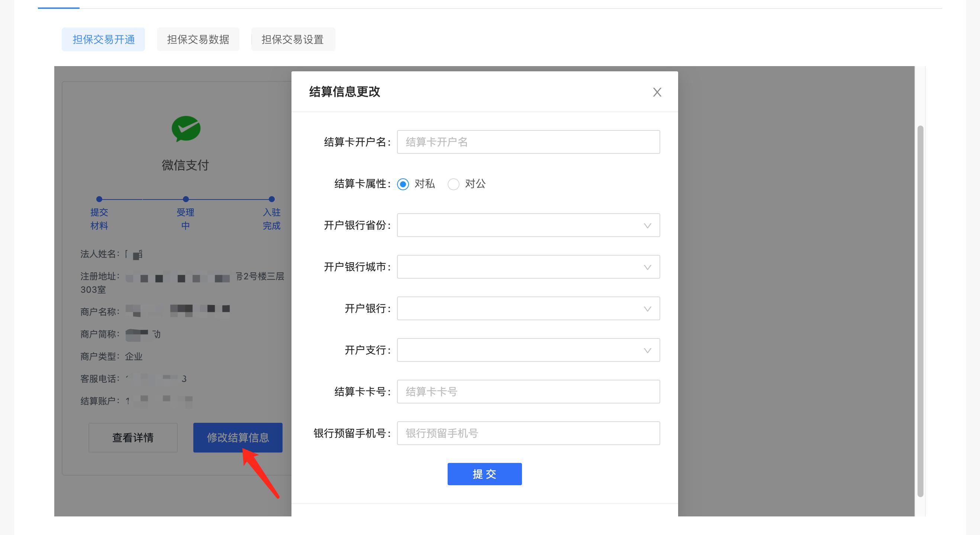Image resolution: width=980 pixels, height=535 pixels.
Task: Select the 对私 radio option
Action: [x=403, y=184]
